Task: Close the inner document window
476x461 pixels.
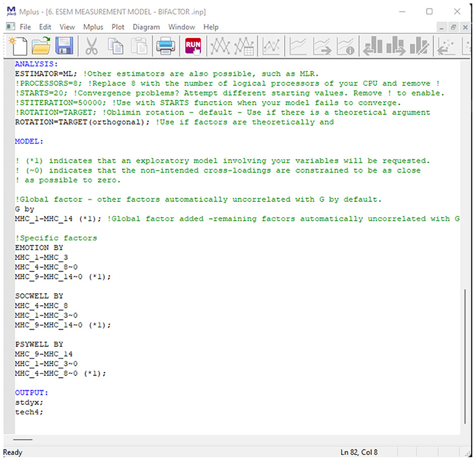Action: point(465,27)
